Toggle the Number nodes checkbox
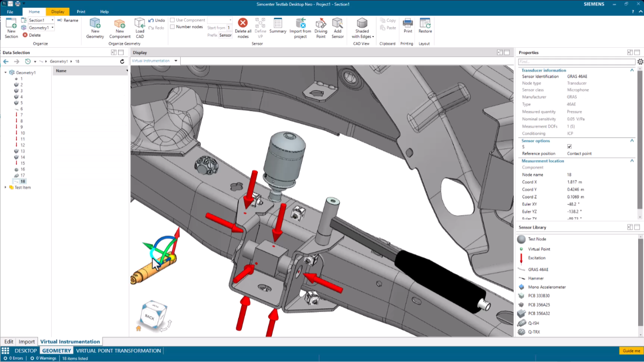 tap(172, 27)
